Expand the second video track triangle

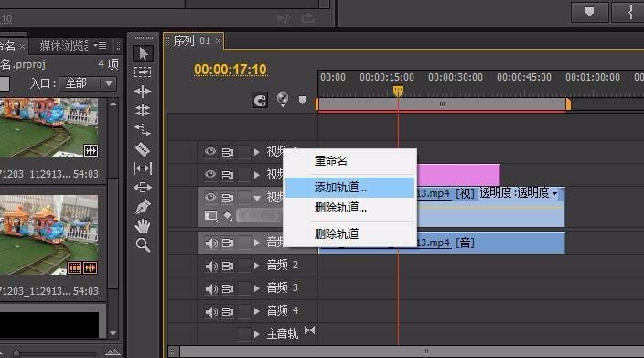[257, 175]
